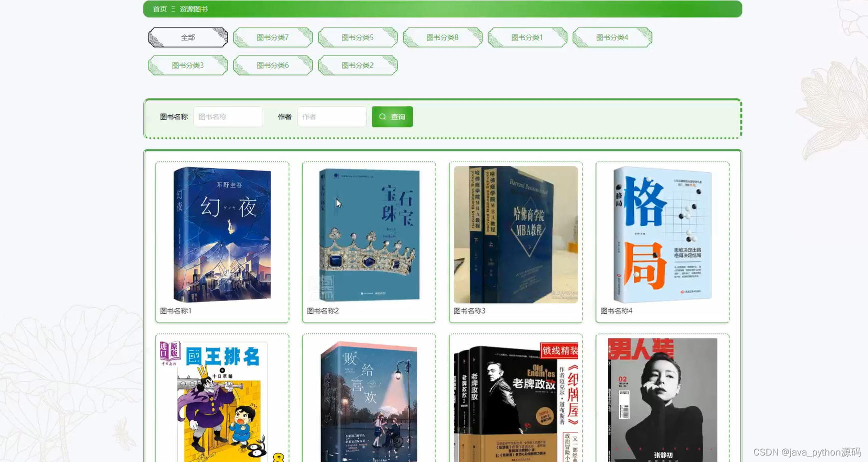Click the 首页 breadcrumb link
The width and height of the screenshot is (868, 462).
(160, 9)
